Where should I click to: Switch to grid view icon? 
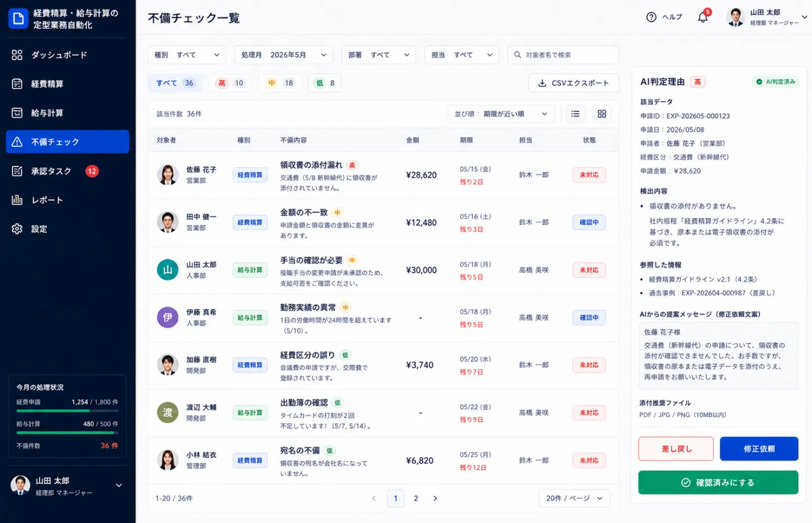pyautogui.click(x=602, y=114)
